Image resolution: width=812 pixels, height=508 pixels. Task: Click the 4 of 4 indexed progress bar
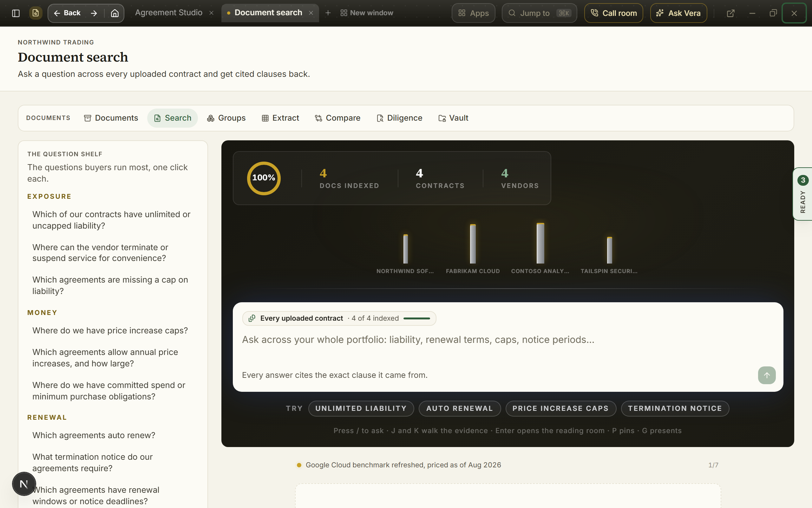point(416,318)
